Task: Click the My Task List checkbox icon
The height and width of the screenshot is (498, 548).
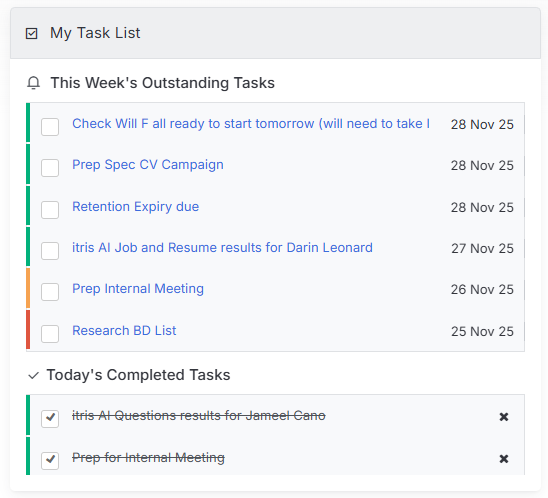Action: [x=31, y=34]
